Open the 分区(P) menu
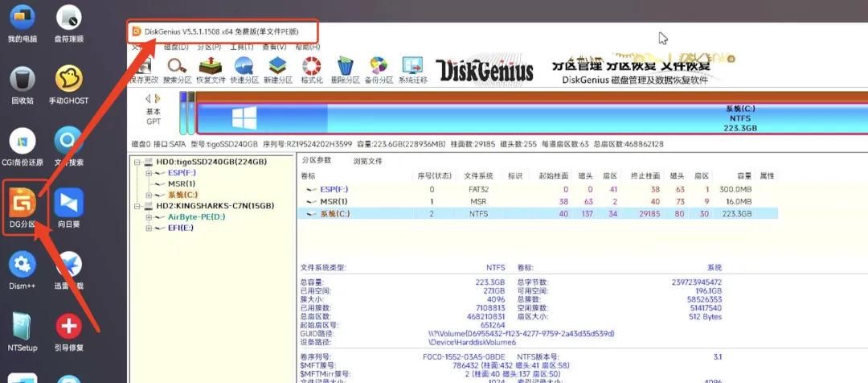Image resolution: width=868 pixels, height=383 pixels. point(210,47)
